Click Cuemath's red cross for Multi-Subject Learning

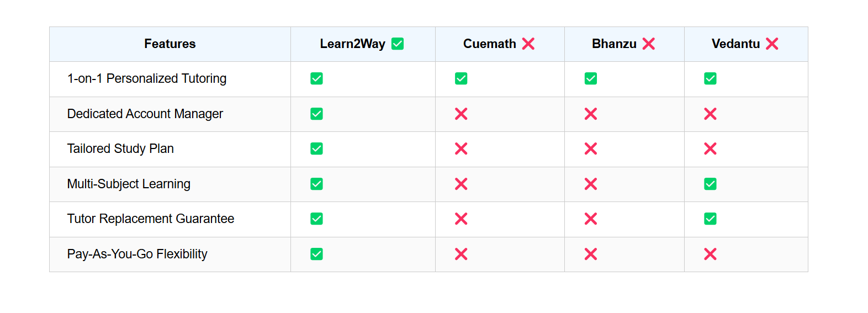(x=461, y=184)
